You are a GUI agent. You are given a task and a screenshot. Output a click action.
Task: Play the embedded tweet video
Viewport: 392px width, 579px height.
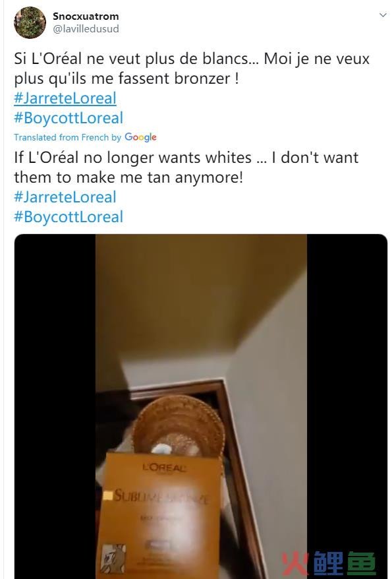[x=201, y=406]
